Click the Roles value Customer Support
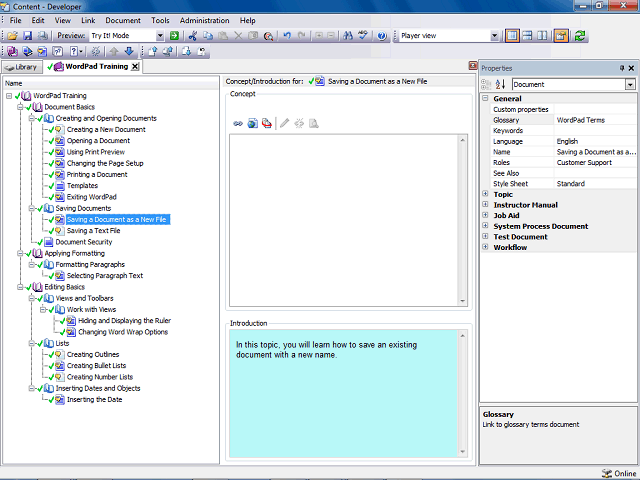 (584, 162)
